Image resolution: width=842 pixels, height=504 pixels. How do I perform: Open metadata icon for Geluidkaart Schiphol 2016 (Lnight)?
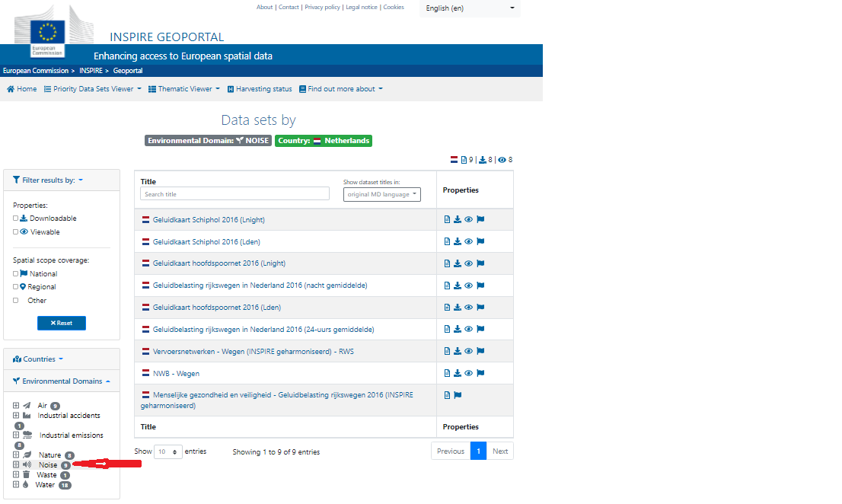(447, 219)
